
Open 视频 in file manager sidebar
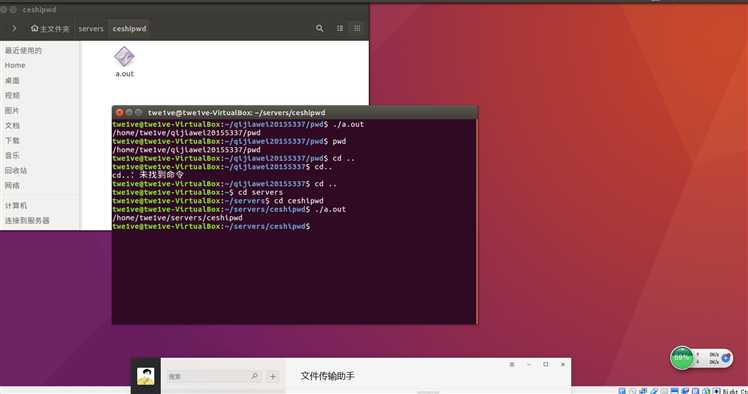12,95
